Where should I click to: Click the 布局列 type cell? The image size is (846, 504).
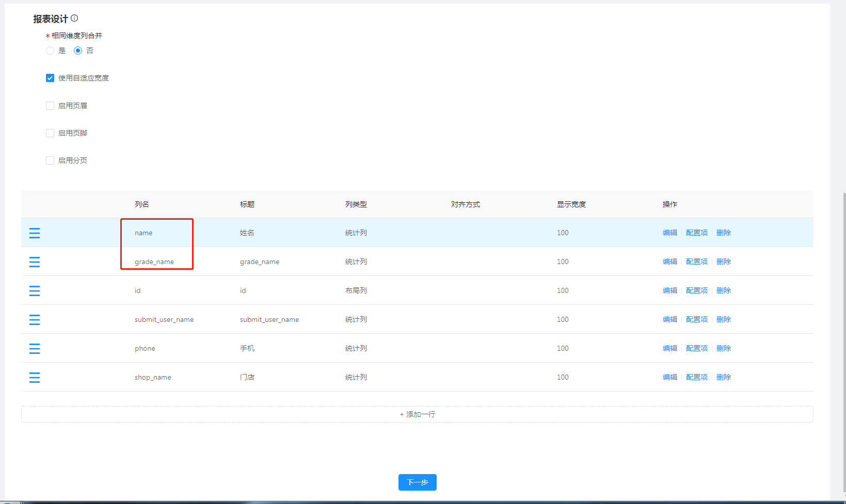coord(356,290)
